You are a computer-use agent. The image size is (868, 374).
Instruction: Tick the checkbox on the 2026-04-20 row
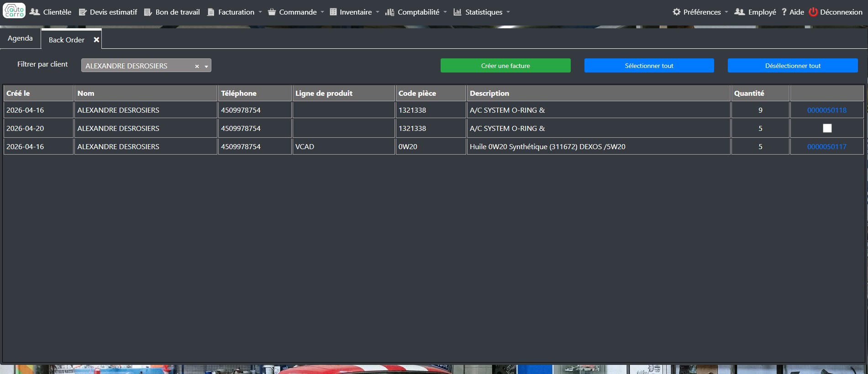(827, 128)
